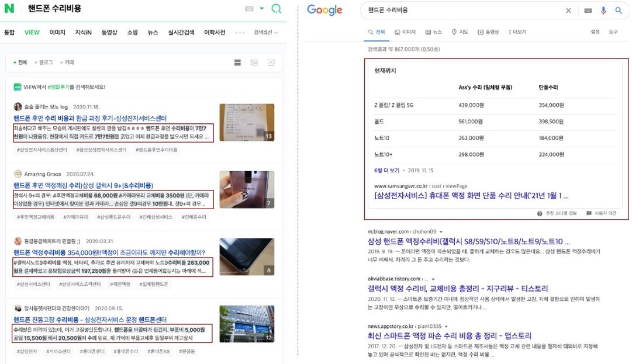The height and width of the screenshot is (364, 632).
Task: Open 핸드폰 액정수리비용 354,000원 post
Action: pos(109,252)
